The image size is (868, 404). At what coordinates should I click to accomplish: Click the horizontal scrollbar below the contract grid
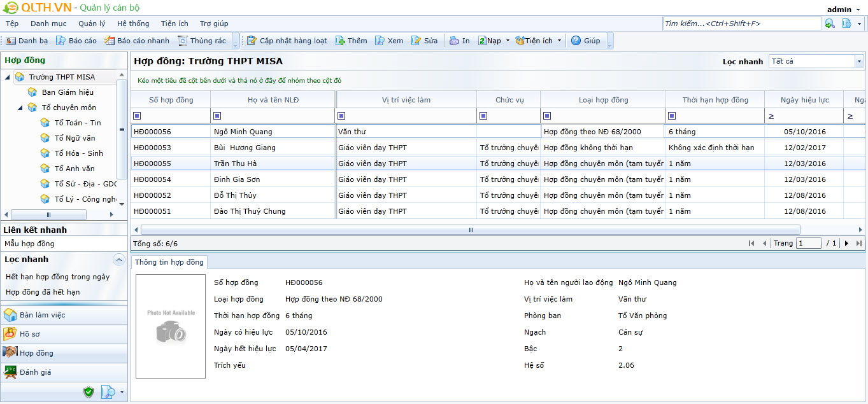[x=470, y=230]
